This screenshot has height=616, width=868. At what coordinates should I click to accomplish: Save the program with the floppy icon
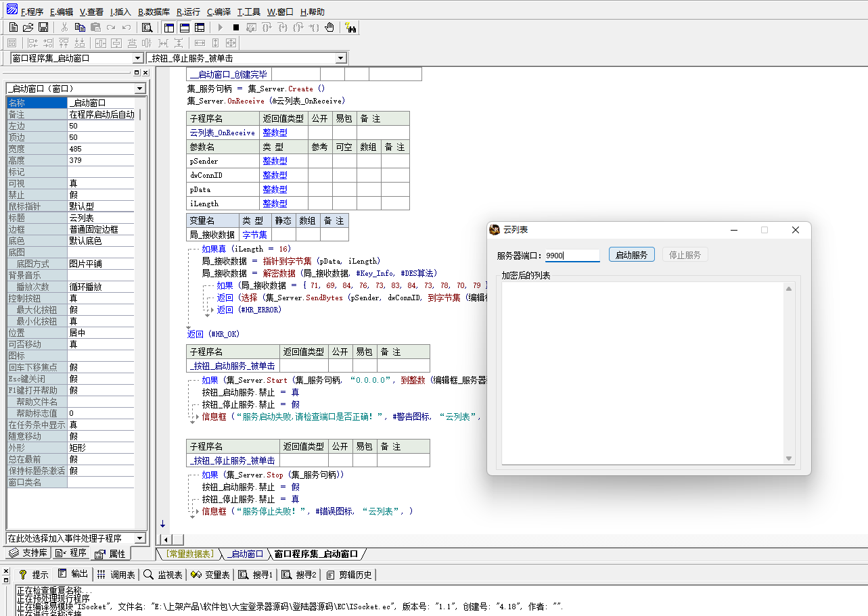(x=43, y=28)
